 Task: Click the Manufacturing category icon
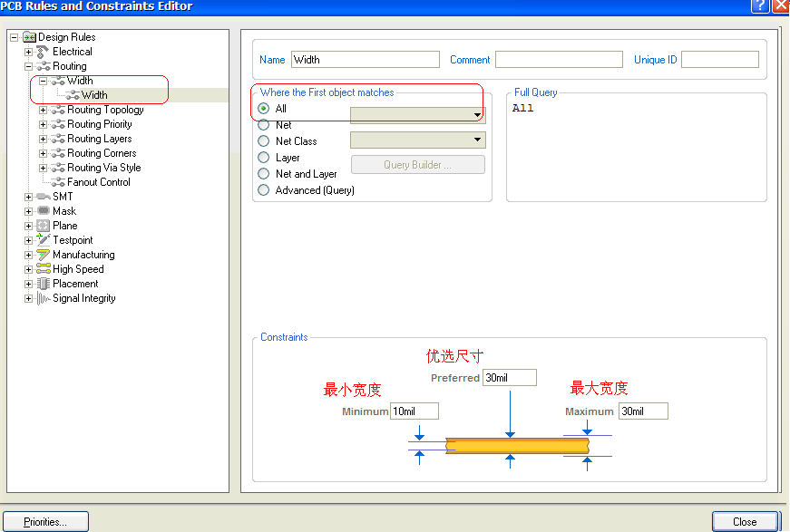pyautogui.click(x=44, y=255)
